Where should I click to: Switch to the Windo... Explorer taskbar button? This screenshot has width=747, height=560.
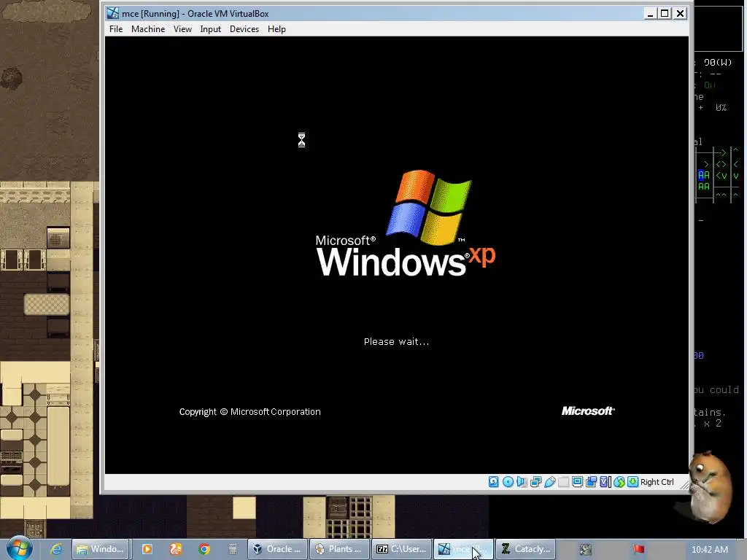101,549
